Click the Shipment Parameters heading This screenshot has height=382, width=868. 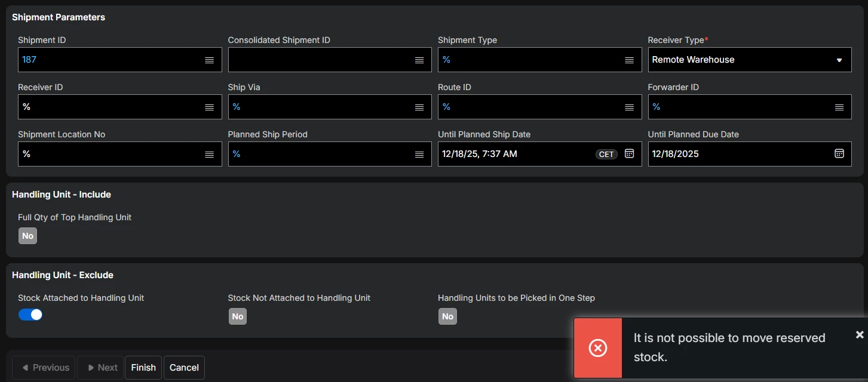(x=59, y=17)
